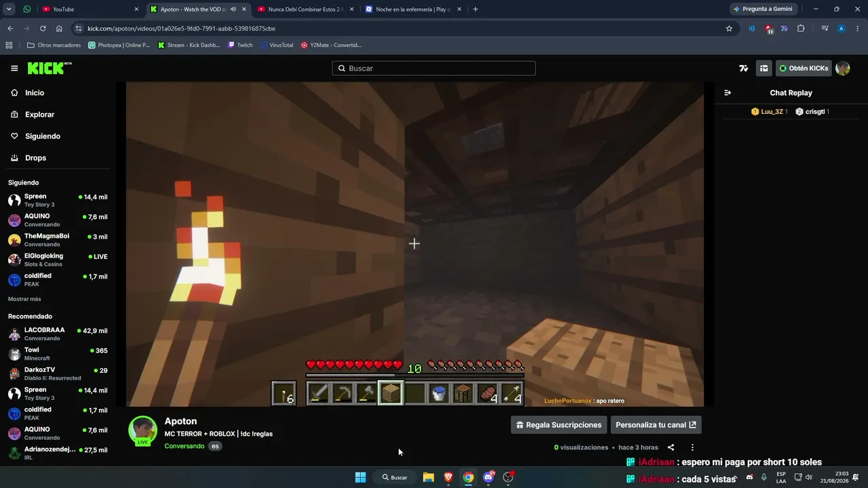Open the apps grid in bookmarks bar
Screen dimensions: 868x488
pyautogui.click(x=9, y=45)
